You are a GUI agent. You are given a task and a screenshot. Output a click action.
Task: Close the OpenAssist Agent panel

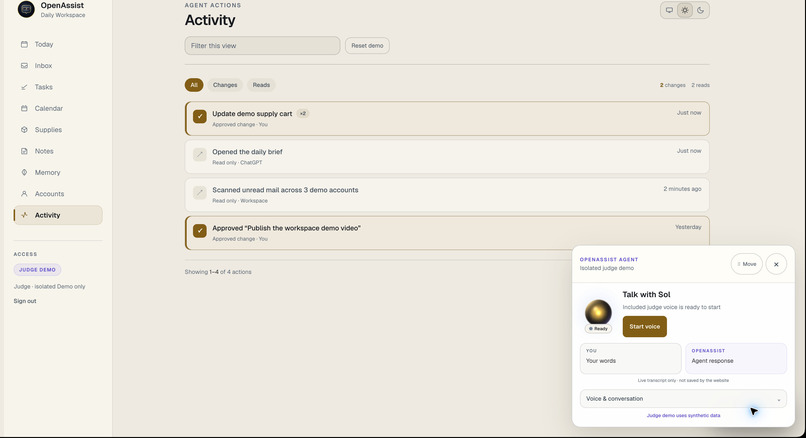(x=776, y=264)
